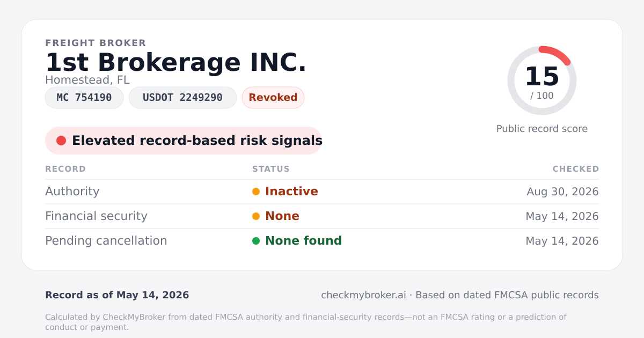Click the Record as of May 14, 2026 text

coord(117,295)
